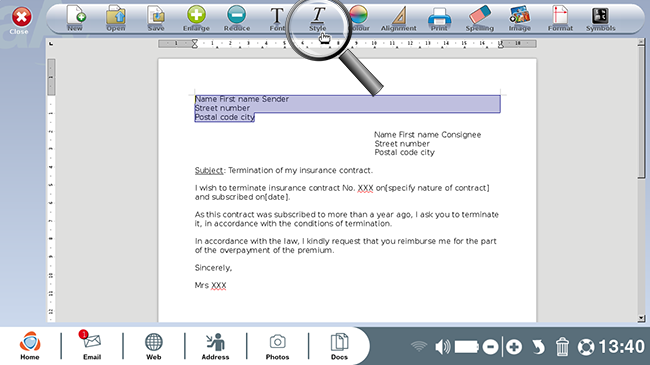Enlarge the text with the green plus icon
Viewport: 650px width, 365px height.
tap(196, 18)
